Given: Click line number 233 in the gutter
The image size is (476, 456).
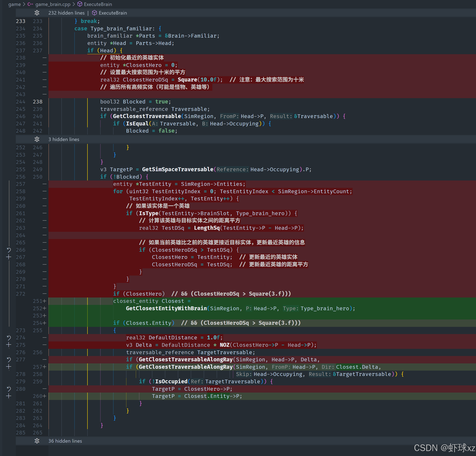Looking at the screenshot, I should pyautogui.click(x=21, y=21).
